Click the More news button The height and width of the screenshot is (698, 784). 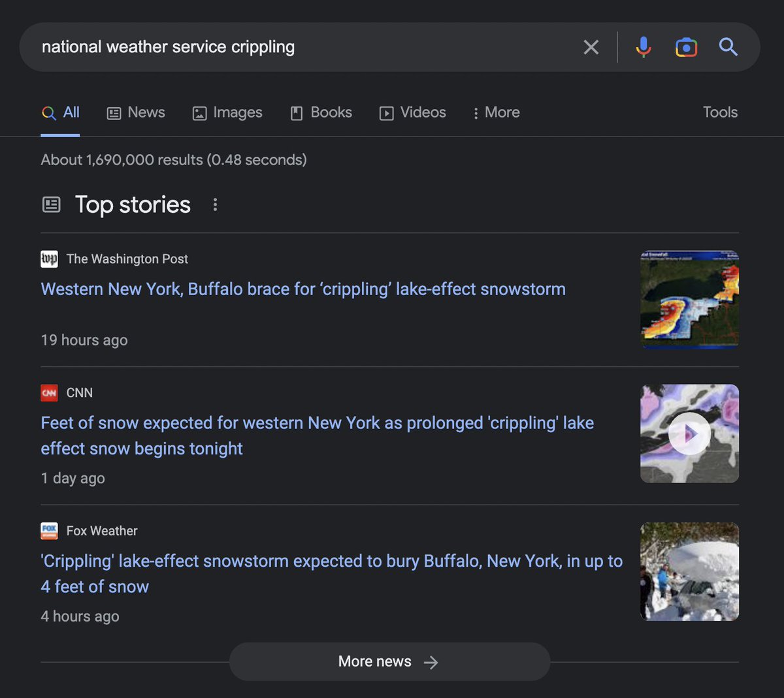pyautogui.click(x=389, y=661)
